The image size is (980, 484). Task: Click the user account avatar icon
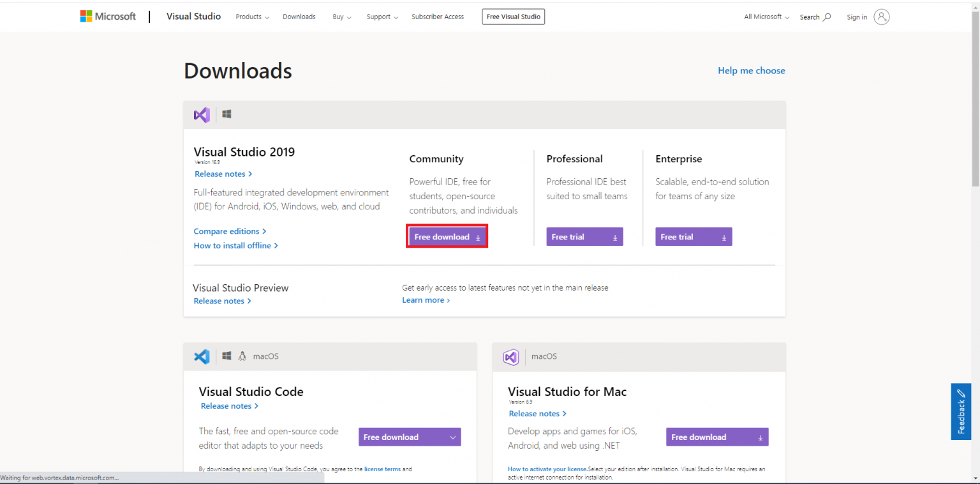click(881, 17)
